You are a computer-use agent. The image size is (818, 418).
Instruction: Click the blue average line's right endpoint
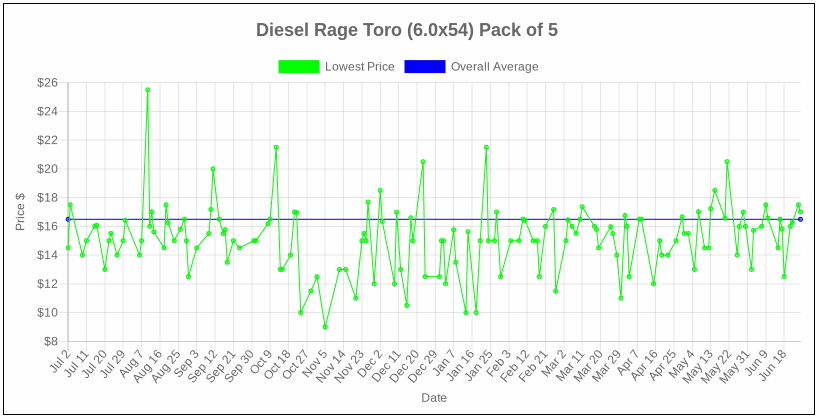[x=800, y=219]
